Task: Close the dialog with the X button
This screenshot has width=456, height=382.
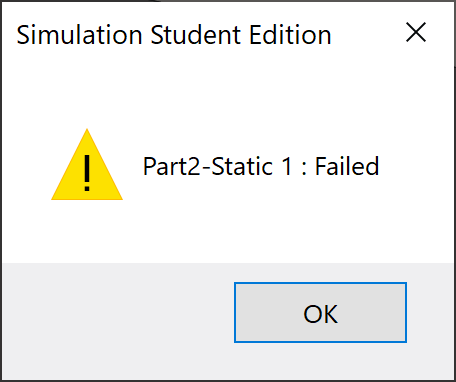Action: tap(416, 32)
